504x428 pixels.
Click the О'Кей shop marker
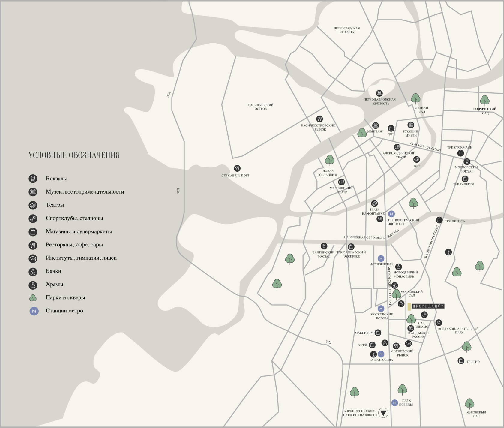tap(372, 345)
